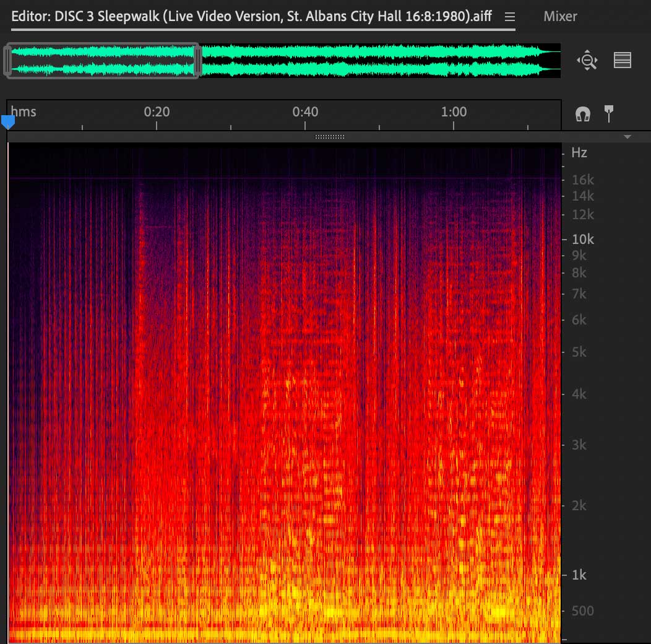
Task: Click the 0:20 mark on the time ruler
Action: coord(157,112)
